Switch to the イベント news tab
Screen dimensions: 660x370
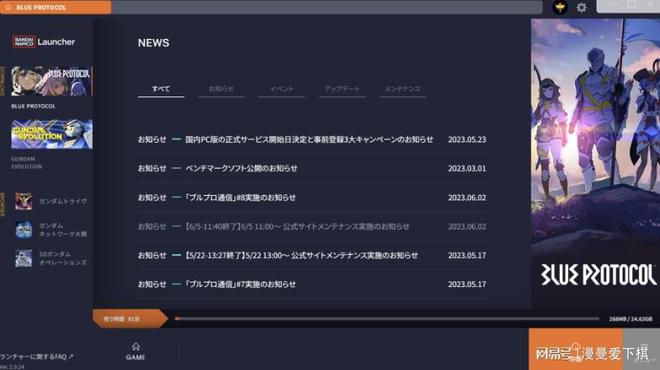tap(282, 89)
